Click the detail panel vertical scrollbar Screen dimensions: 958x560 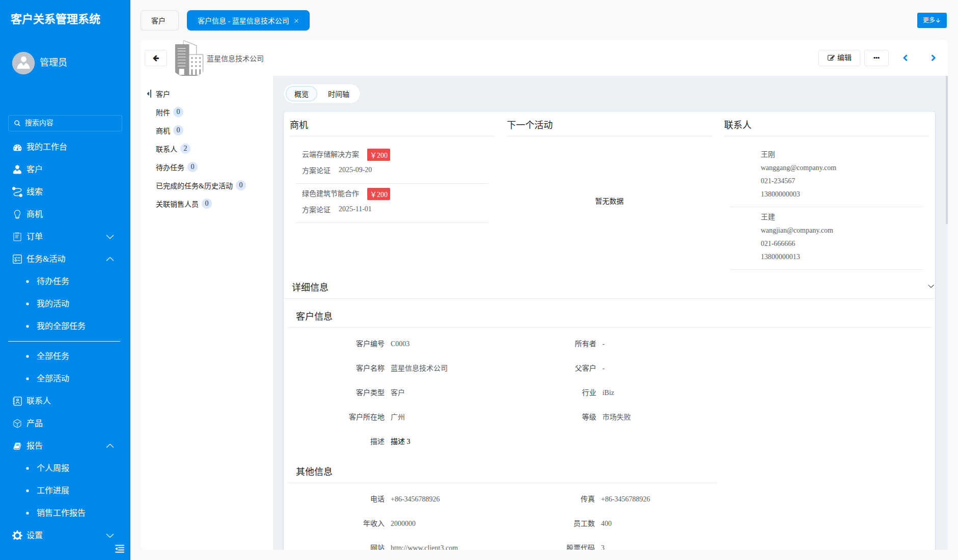pyautogui.click(x=946, y=150)
